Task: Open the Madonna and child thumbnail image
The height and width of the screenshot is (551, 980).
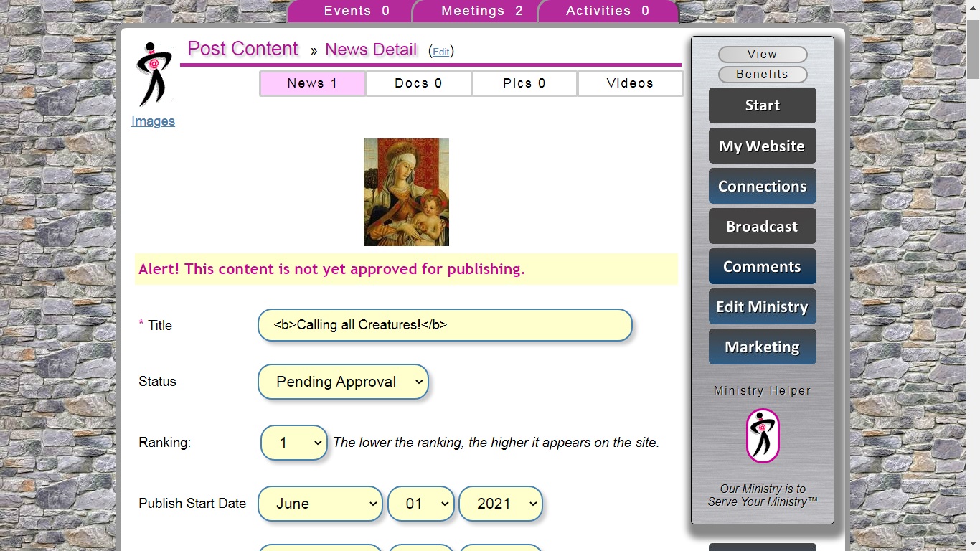Action: [x=406, y=192]
